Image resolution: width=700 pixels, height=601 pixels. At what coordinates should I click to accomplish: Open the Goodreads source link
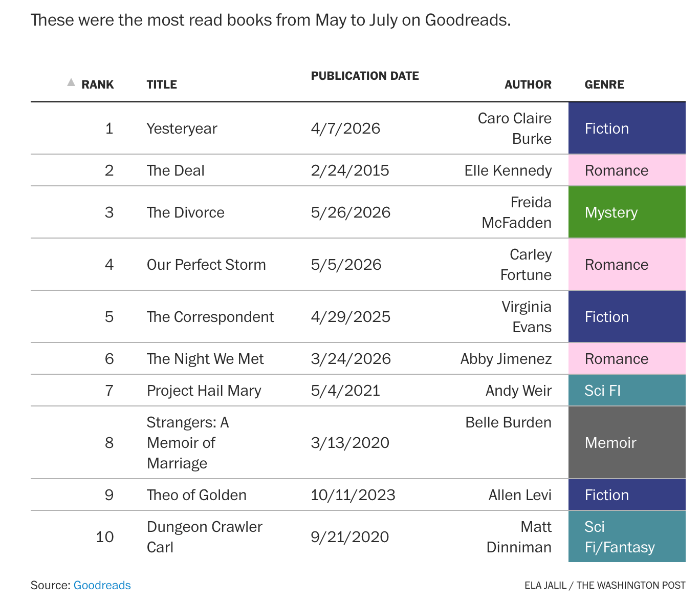[x=102, y=585]
